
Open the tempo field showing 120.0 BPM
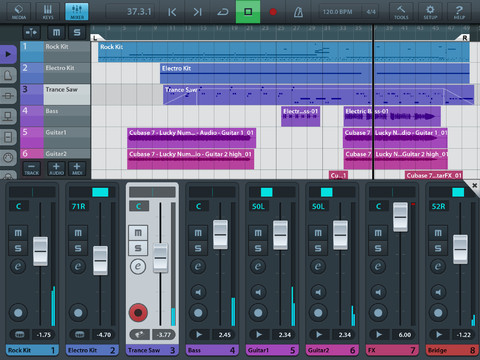coord(337,12)
